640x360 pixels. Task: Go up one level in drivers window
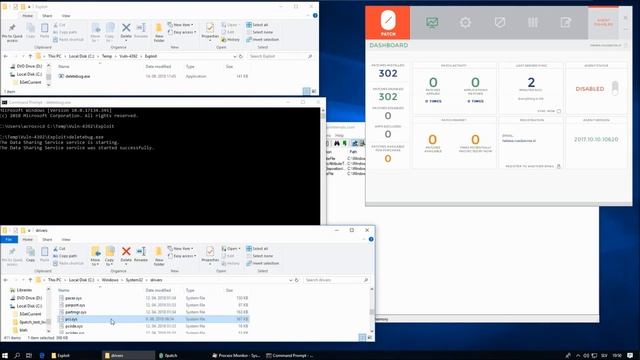pyautogui.click(x=30, y=280)
